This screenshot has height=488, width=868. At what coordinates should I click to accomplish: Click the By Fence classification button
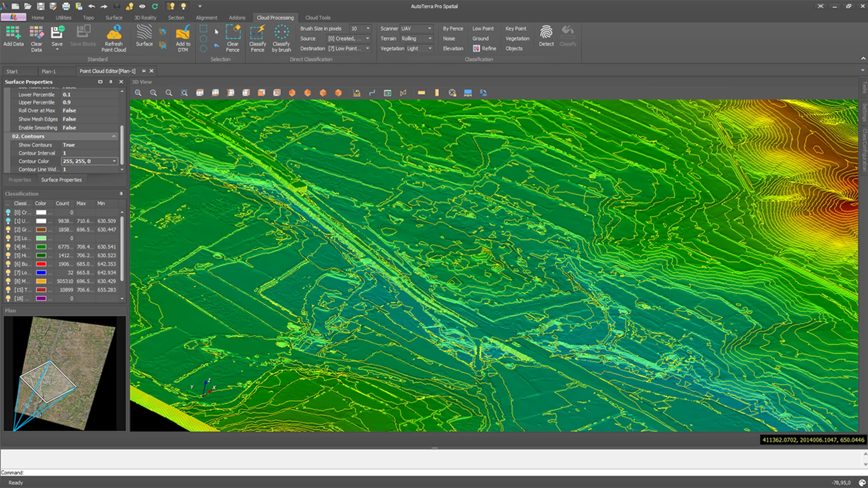tap(453, 28)
